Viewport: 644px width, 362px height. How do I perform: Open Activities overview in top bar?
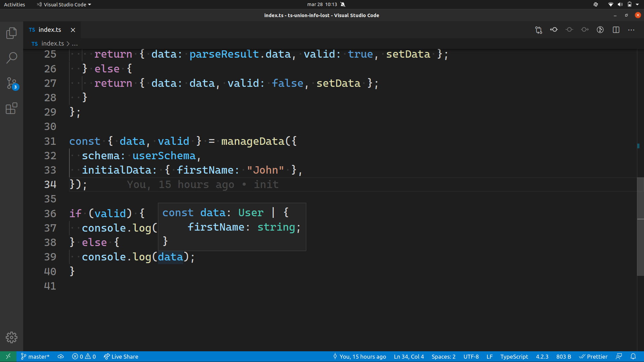14,4
